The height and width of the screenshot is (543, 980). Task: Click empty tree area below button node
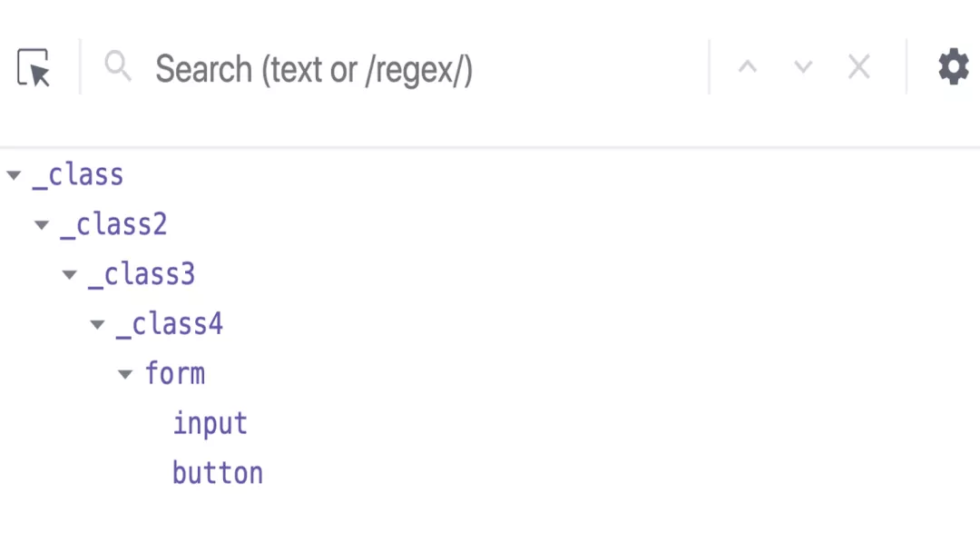pos(490,518)
